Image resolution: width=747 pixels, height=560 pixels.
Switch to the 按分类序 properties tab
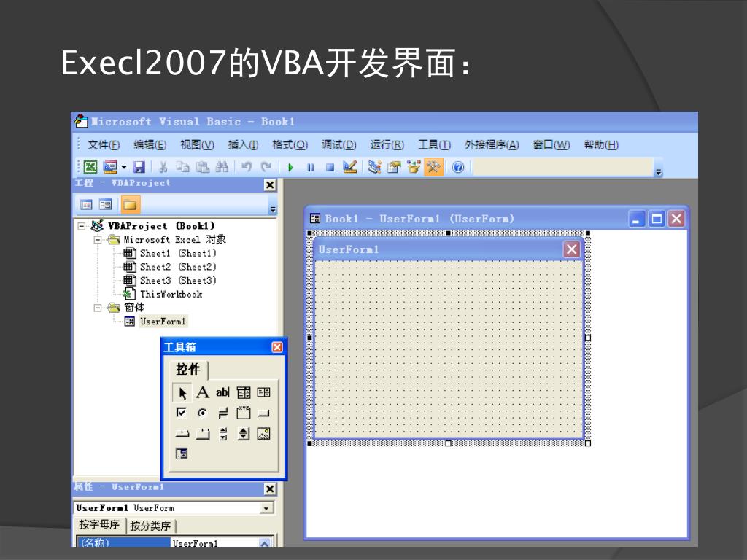pos(150,526)
